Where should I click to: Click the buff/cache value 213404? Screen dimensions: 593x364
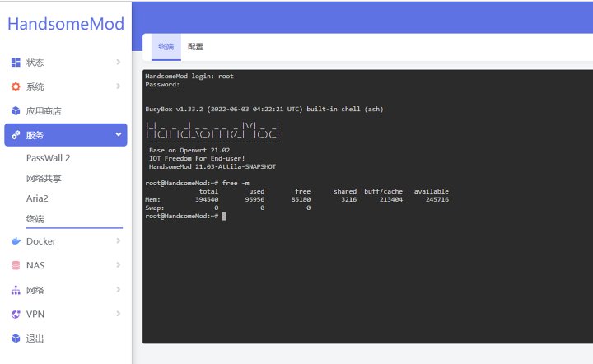tap(391, 199)
